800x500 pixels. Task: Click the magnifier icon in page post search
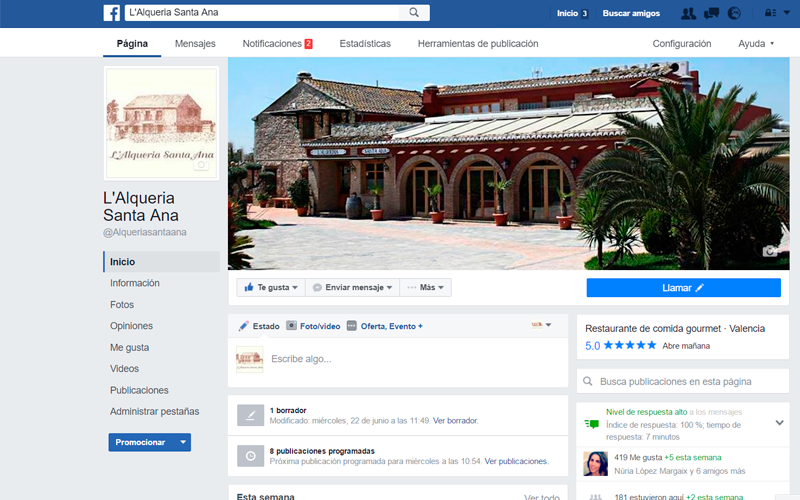pos(588,381)
